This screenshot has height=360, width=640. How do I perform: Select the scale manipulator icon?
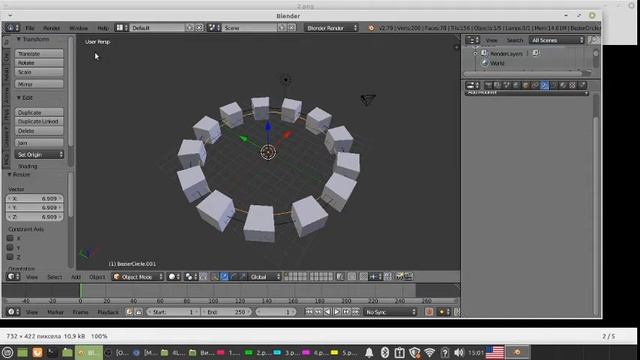point(243,277)
